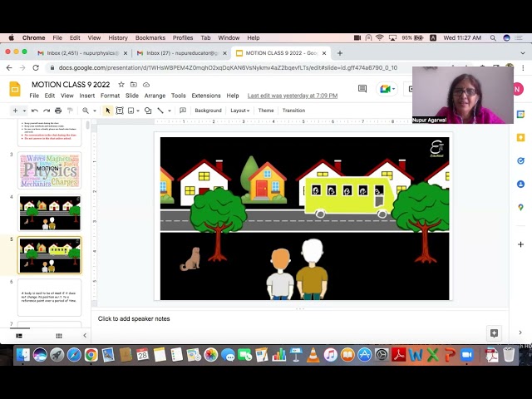Reload the page
This screenshot has width=532, height=399.
point(36,68)
